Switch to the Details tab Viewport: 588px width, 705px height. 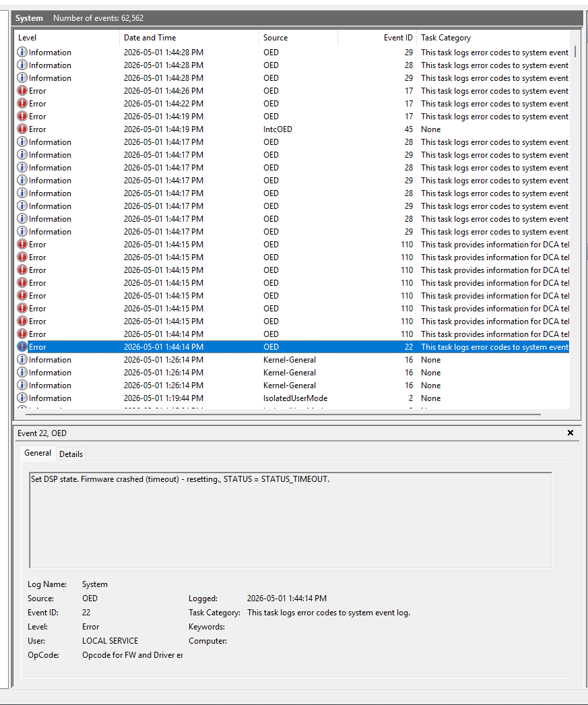coord(71,454)
